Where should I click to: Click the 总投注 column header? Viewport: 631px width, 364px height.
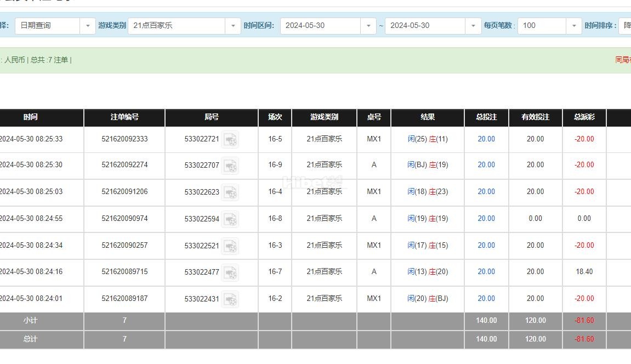(x=486, y=117)
